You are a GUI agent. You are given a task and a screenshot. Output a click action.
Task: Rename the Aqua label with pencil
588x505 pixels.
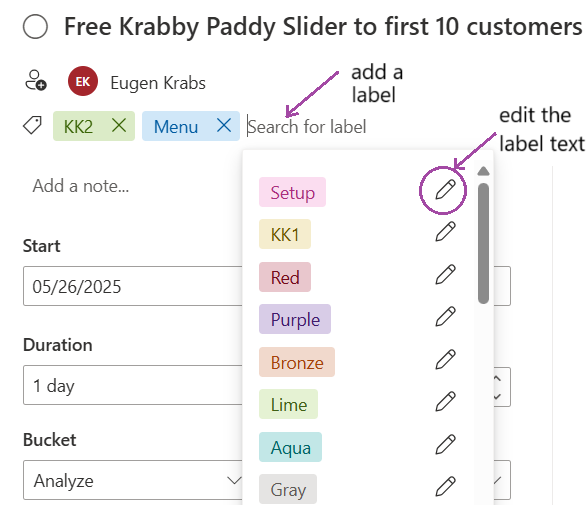click(x=445, y=444)
